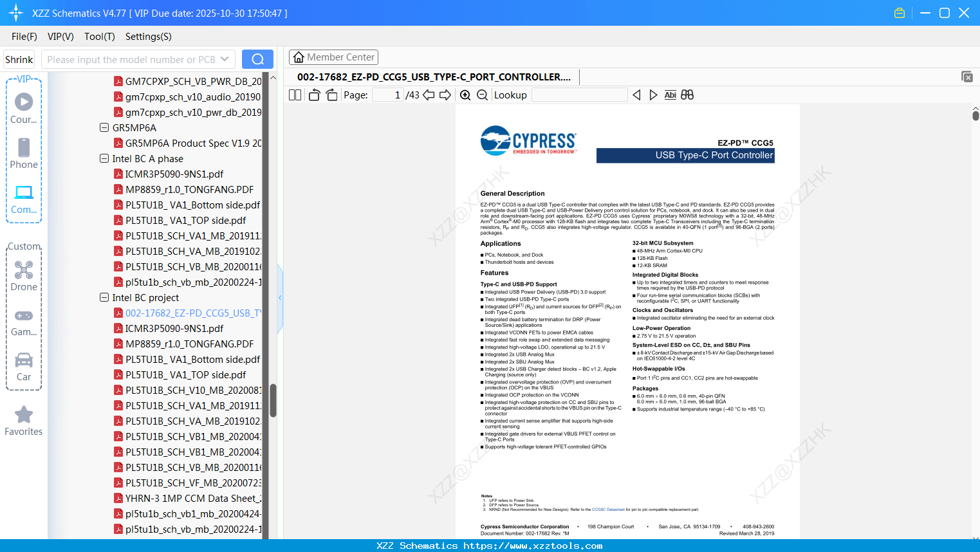Open the model number dropdown arrow
Image resolution: width=980 pixels, height=552 pixels.
point(225,59)
